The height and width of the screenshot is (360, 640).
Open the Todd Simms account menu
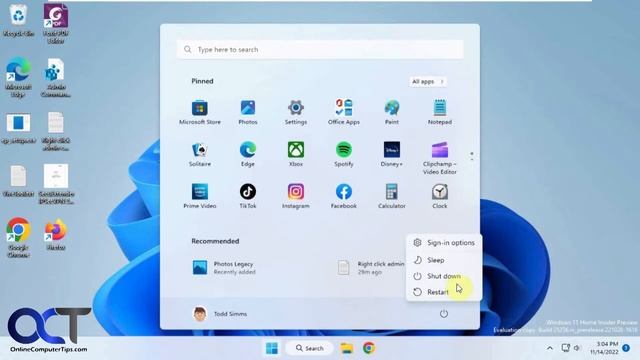[x=220, y=314]
